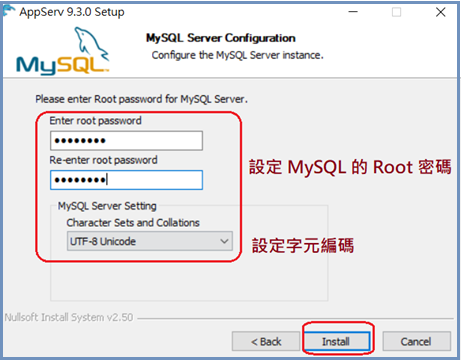Viewport: 461px width, 360px height.
Task: Click the Install button
Action: [x=337, y=341]
